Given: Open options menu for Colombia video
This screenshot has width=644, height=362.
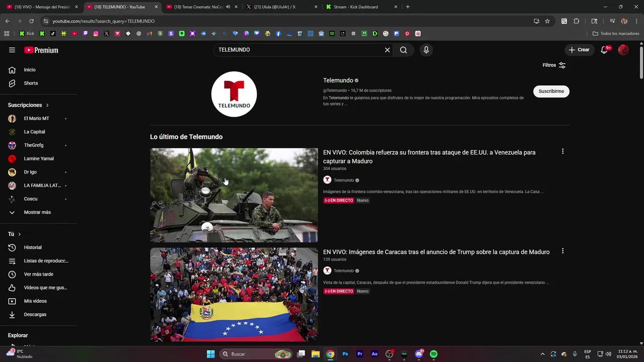Looking at the screenshot, I should tap(562, 151).
